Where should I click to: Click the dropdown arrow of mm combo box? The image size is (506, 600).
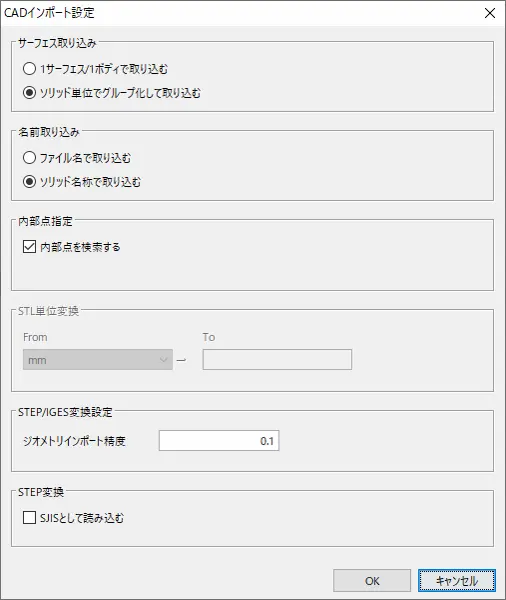pyautogui.click(x=164, y=360)
